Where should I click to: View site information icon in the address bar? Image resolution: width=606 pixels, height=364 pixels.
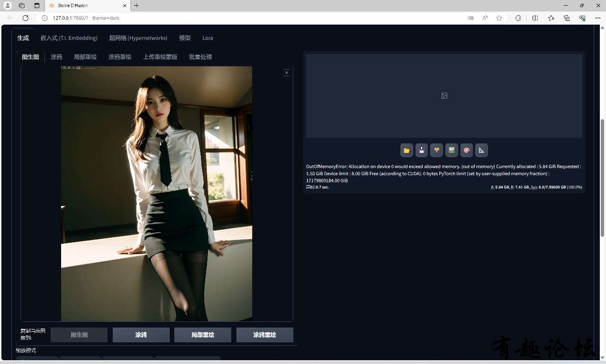[45, 18]
